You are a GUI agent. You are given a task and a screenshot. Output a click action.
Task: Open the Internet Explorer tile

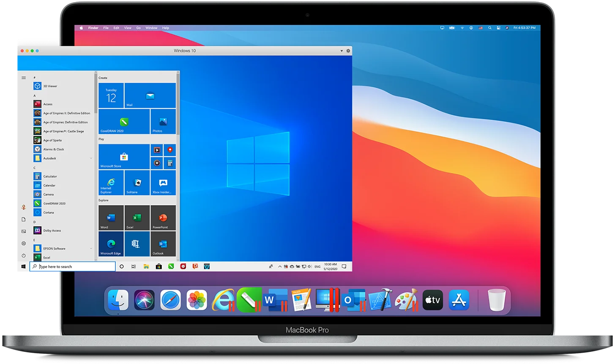pyautogui.click(x=111, y=182)
